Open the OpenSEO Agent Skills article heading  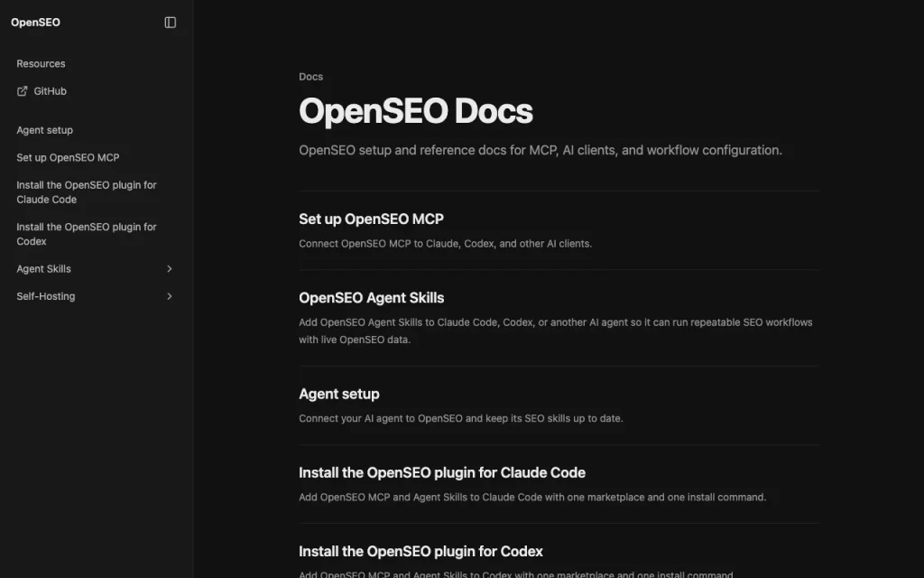[x=371, y=298]
